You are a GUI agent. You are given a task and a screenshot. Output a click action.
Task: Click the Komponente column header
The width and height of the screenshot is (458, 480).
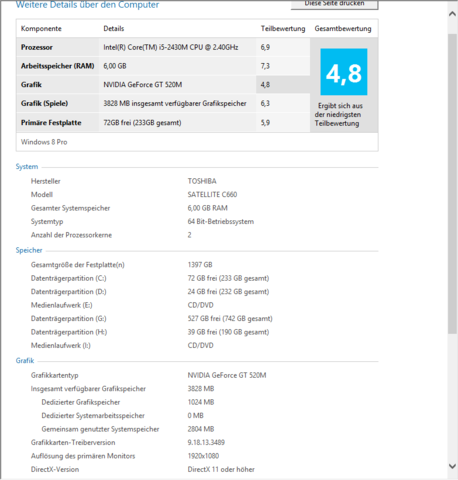[41, 29]
